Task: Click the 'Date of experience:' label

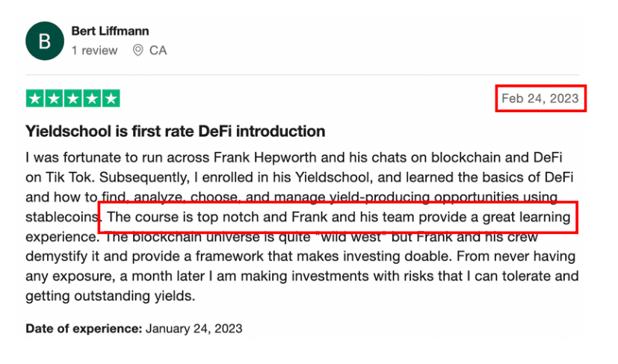Action: [x=84, y=328]
